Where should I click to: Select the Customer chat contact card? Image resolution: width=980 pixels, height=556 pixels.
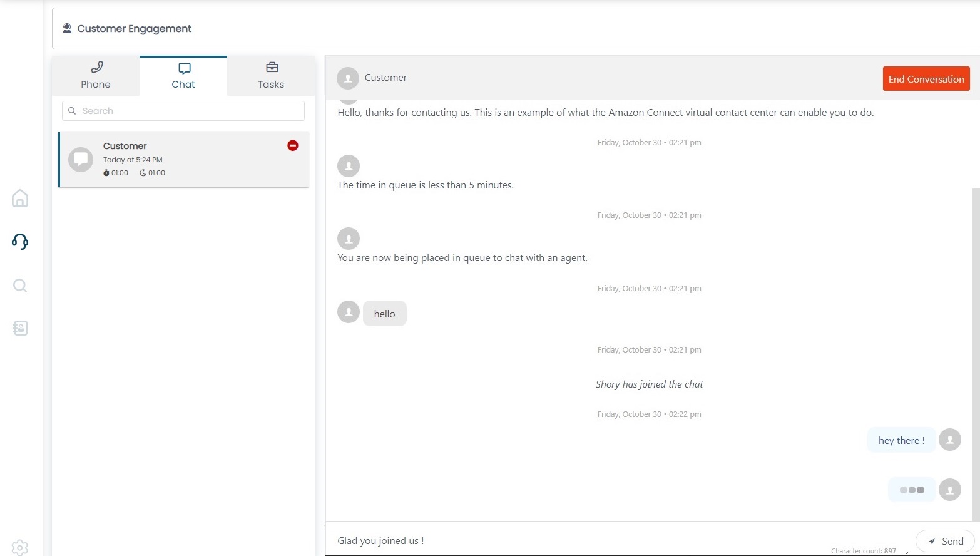pyautogui.click(x=183, y=160)
